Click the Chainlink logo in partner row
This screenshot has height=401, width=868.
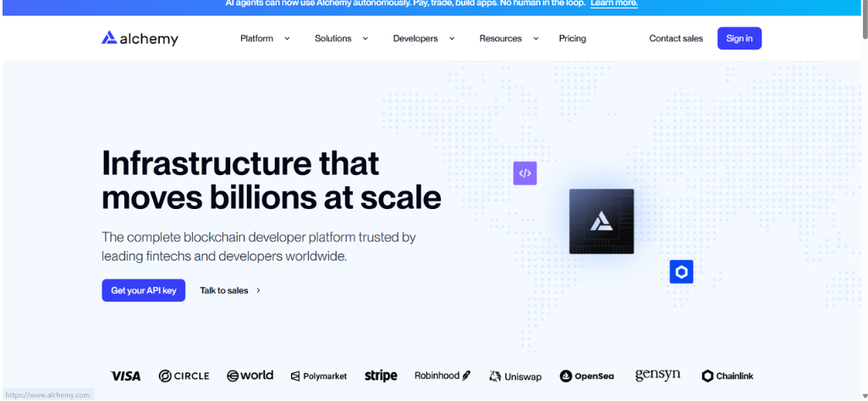[x=728, y=376]
